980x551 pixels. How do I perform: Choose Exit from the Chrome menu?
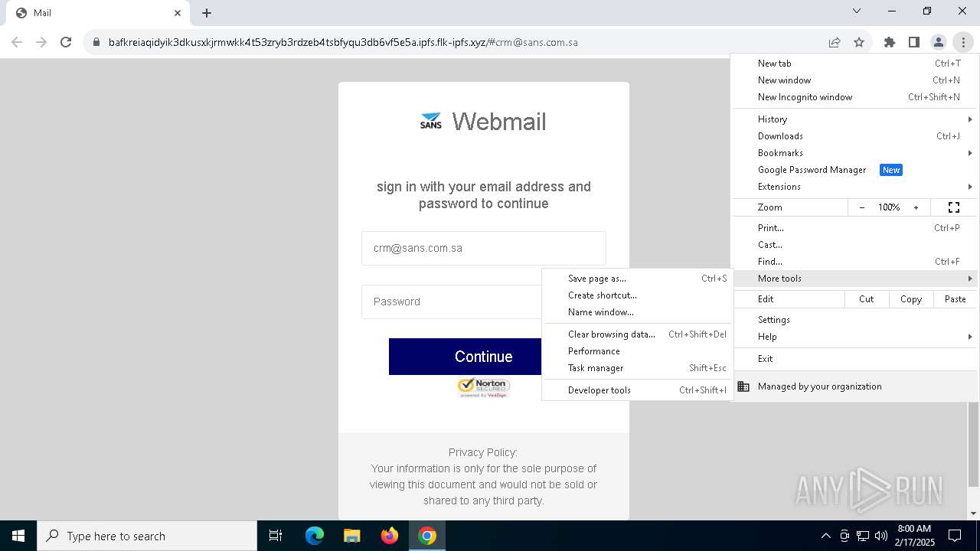(855, 359)
